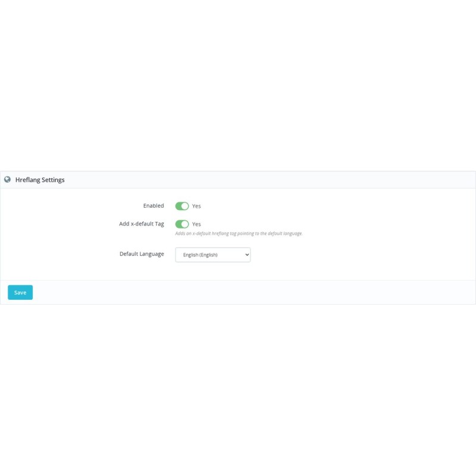Toggle the Add x-default Tag switch

[182, 224]
